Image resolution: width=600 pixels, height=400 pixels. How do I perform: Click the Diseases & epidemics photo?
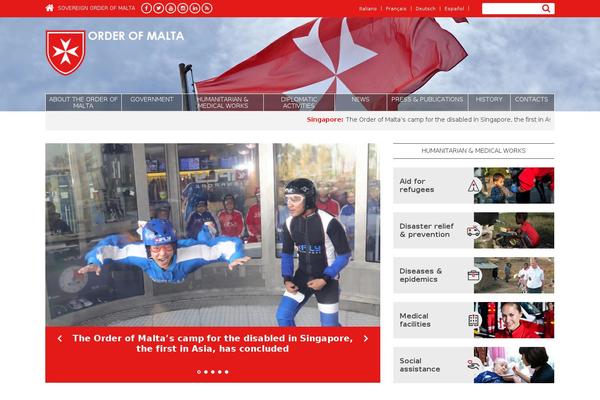point(514,275)
